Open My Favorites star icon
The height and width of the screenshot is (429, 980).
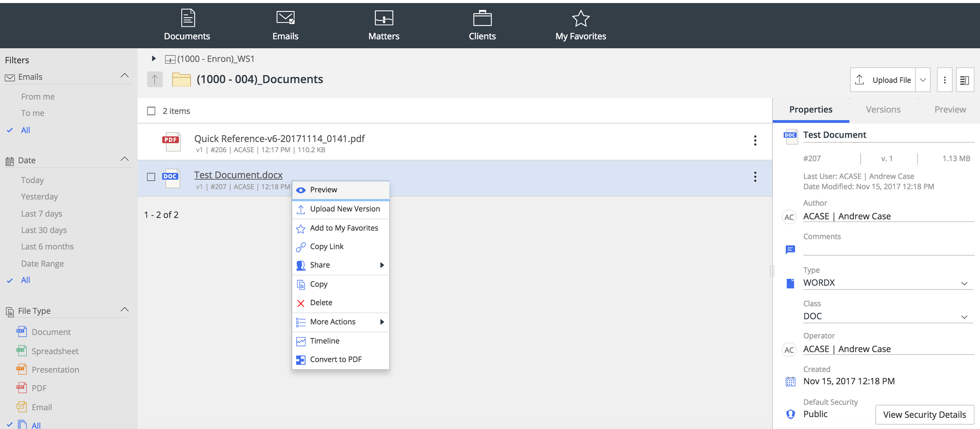pyautogui.click(x=580, y=19)
